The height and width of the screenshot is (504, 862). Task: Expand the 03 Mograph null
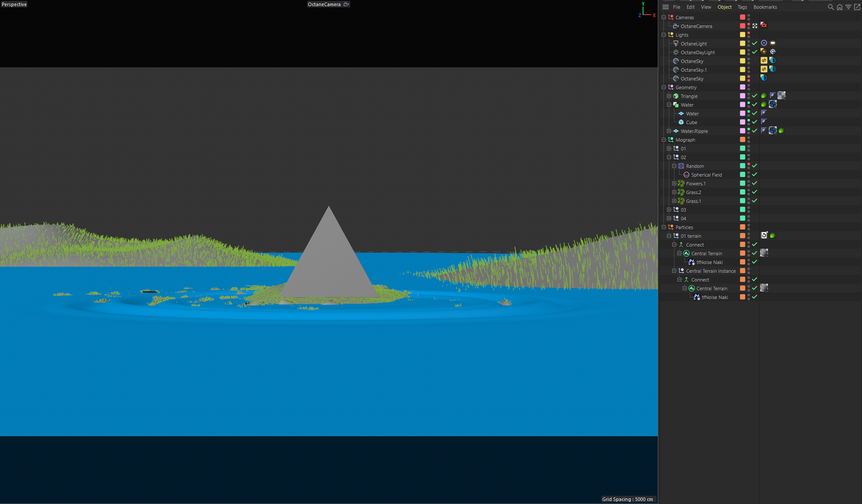669,210
